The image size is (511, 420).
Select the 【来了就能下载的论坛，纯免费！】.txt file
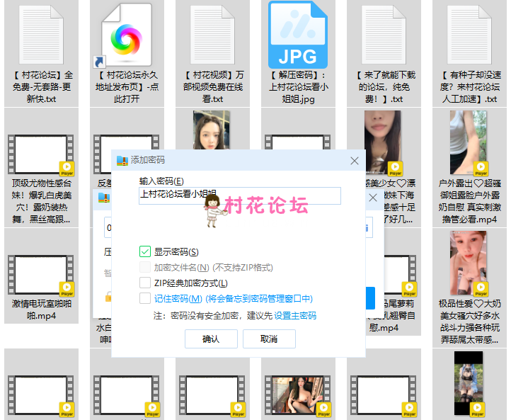click(x=384, y=53)
